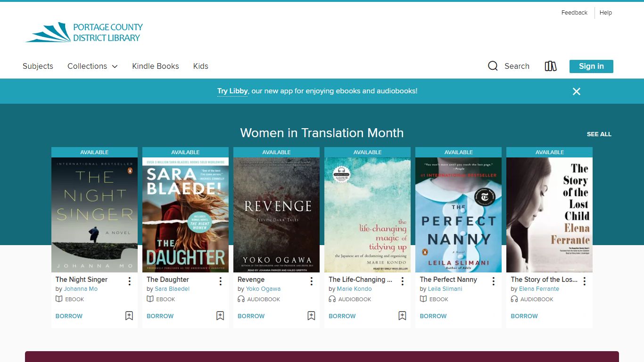The width and height of the screenshot is (644, 362).
Task: Borrow The Daughter ebook
Action: (x=160, y=316)
